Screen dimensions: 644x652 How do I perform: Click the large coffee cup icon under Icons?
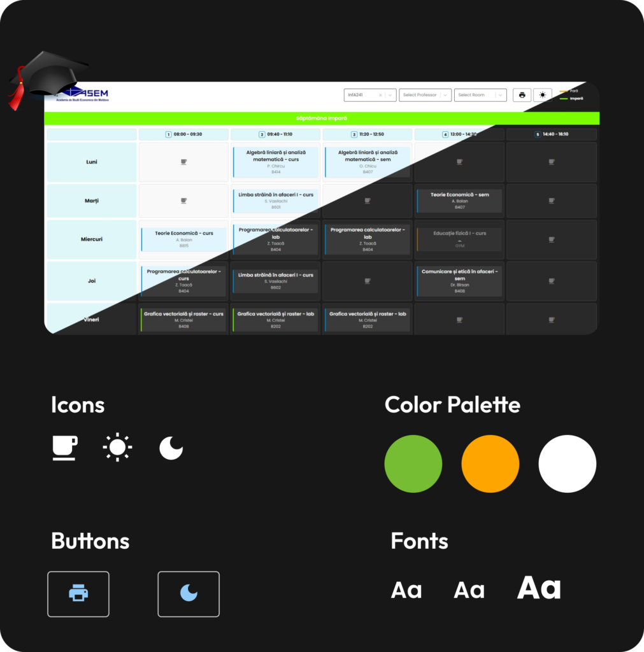point(65,448)
